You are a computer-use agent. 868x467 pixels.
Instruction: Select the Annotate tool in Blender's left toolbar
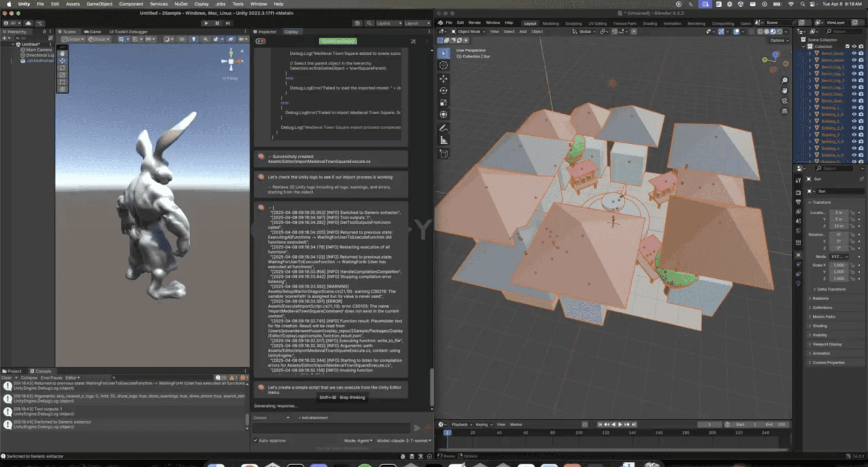tap(444, 127)
